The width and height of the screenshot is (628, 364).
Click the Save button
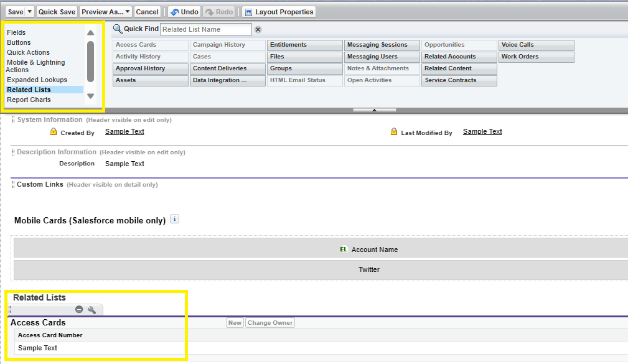[16, 12]
